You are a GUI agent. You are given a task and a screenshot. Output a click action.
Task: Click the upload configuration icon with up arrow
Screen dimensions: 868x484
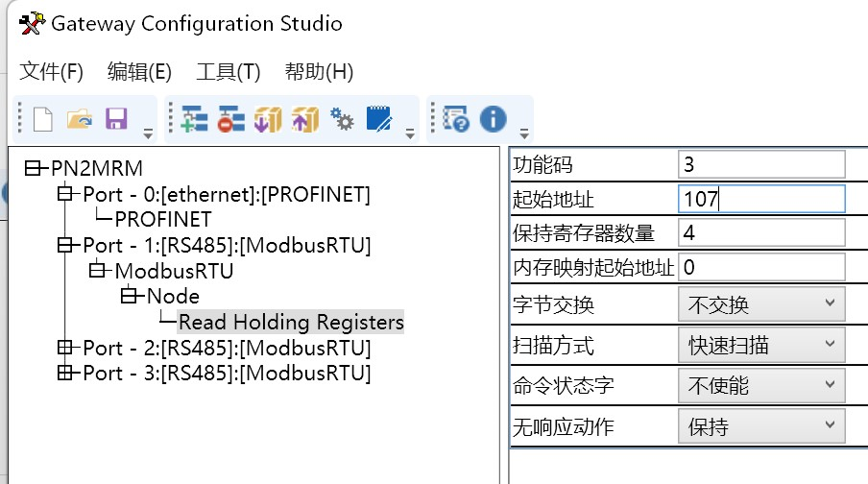[304, 119]
